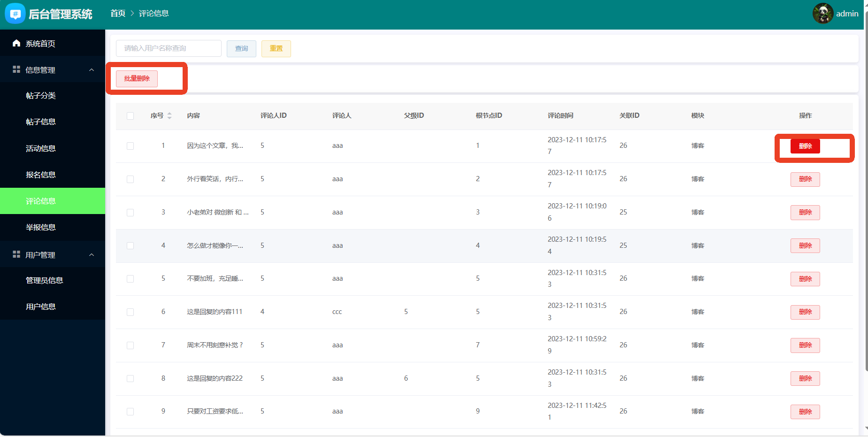Navigate to 报名信息
The width and height of the screenshot is (868, 437).
click(x=53, y=175)
